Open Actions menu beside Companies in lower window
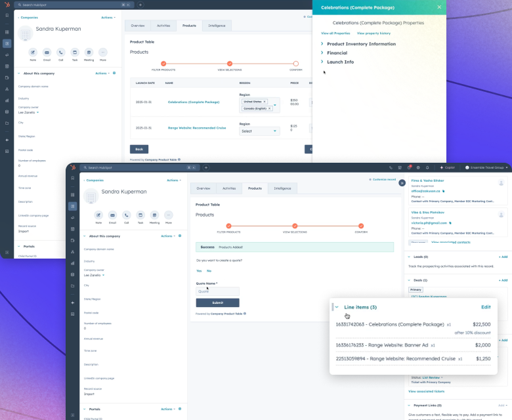This screenshot has width=512, height=420. coord(174,180)
